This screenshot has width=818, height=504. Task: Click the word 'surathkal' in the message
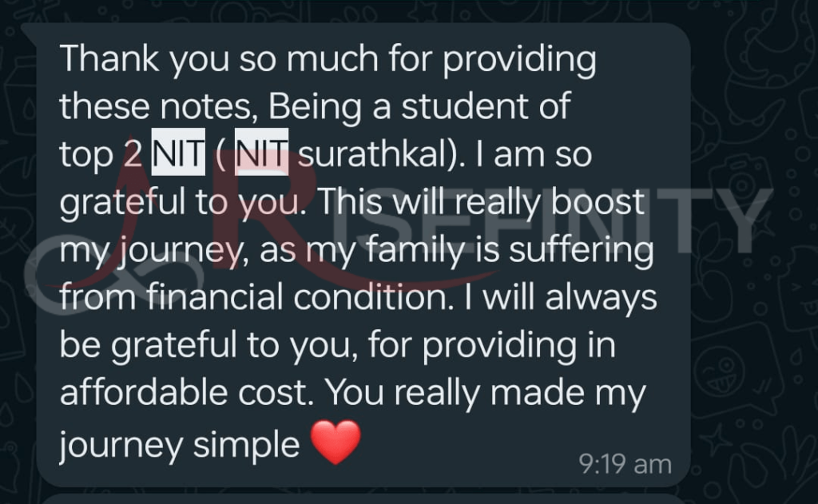click(x=368, y=155)
